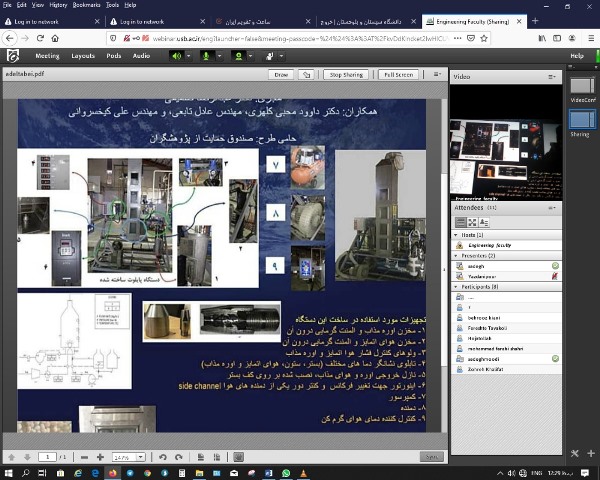Toggle the thumbnail sidebar icon in PDF toolbar
This screenshot has height=480, width=600.
click(238, 457)
